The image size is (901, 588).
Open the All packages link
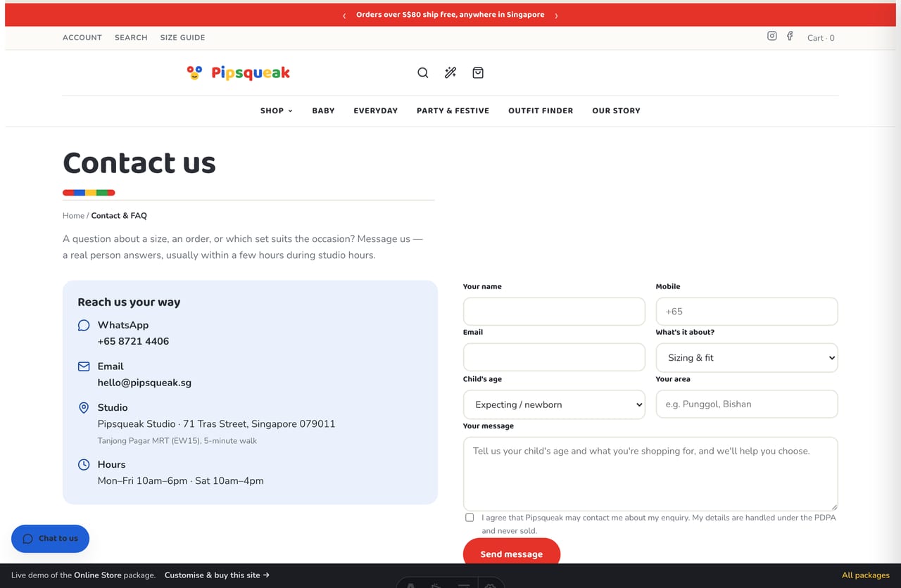(866, 575)
